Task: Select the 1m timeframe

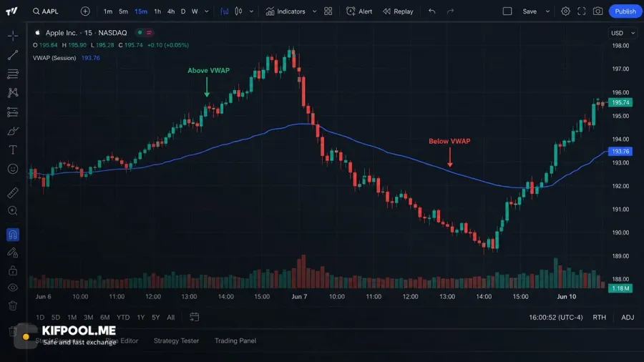Action: (x=108, y=11)
